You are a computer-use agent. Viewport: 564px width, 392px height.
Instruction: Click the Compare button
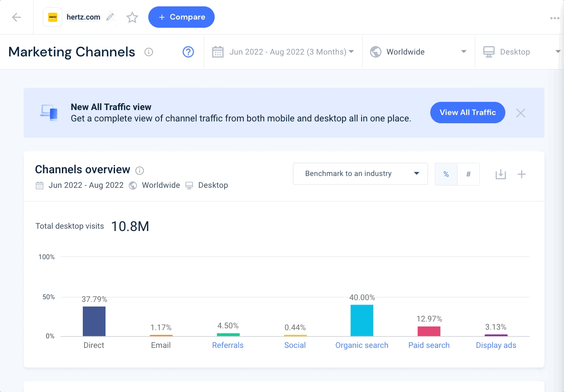(181, 17)
